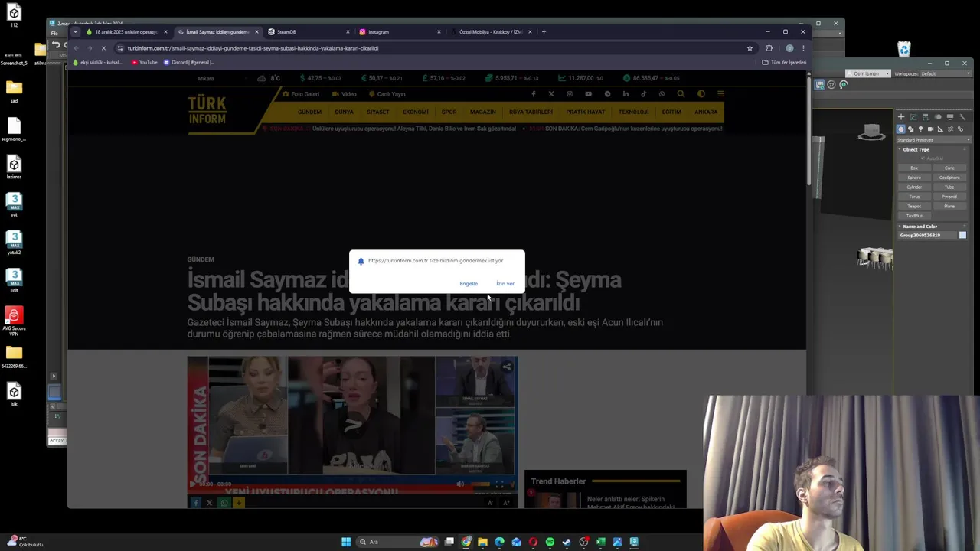Enter fullscreen on the news video
The width and height of the screenshot is (980, 551).
[x=499, y=484]
